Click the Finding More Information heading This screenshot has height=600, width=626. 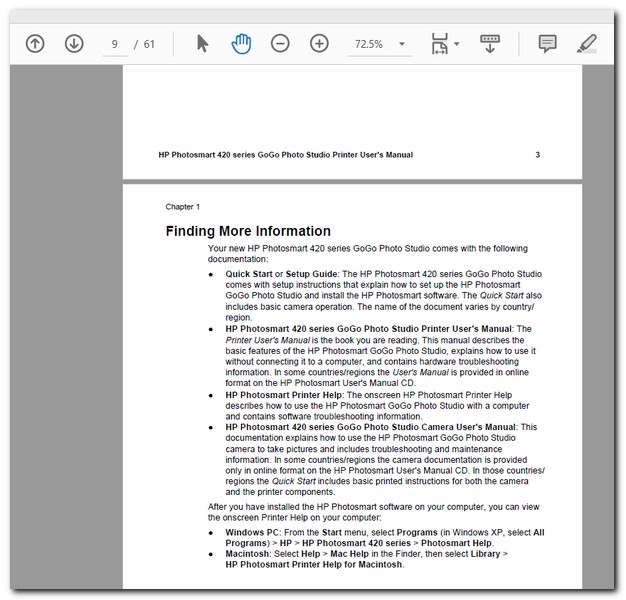(248, 231)
